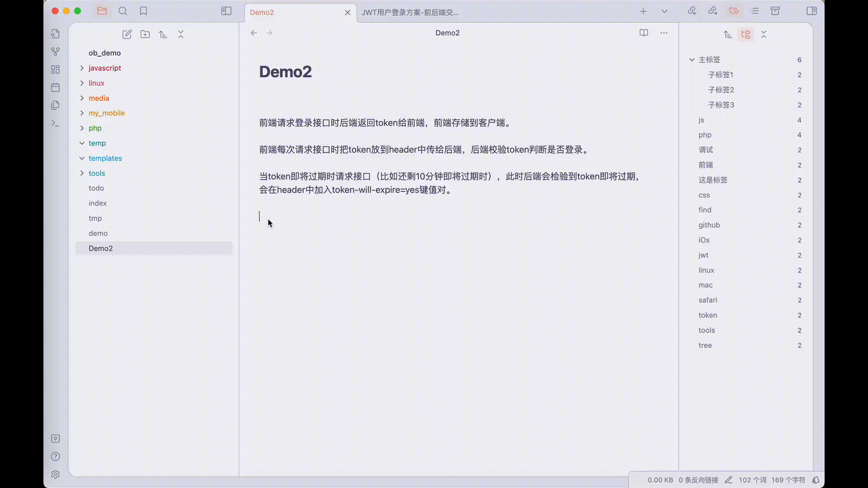Screen dimensions: 868x488
Task: Toggle reading view book icon
Action: pos(644,33)
